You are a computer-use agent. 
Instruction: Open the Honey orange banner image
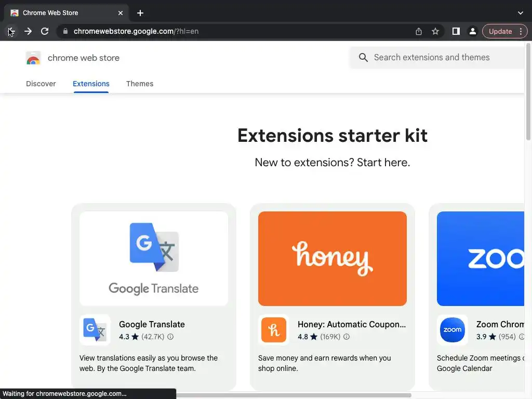pos(332,259)
